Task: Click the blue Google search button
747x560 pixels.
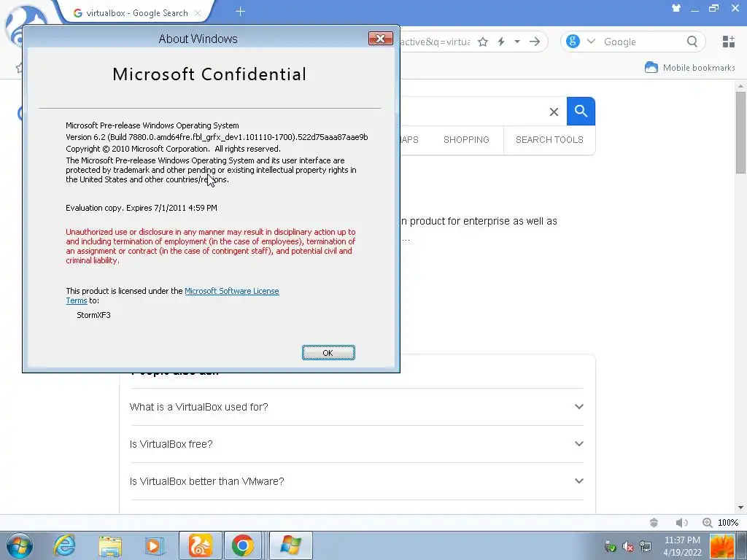Action: [x=581, y=111]
